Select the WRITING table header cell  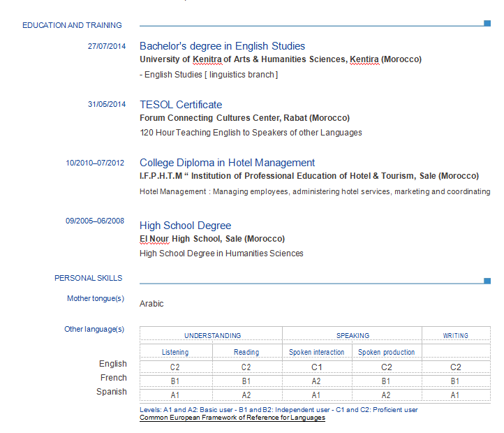[x=455, y=336]
